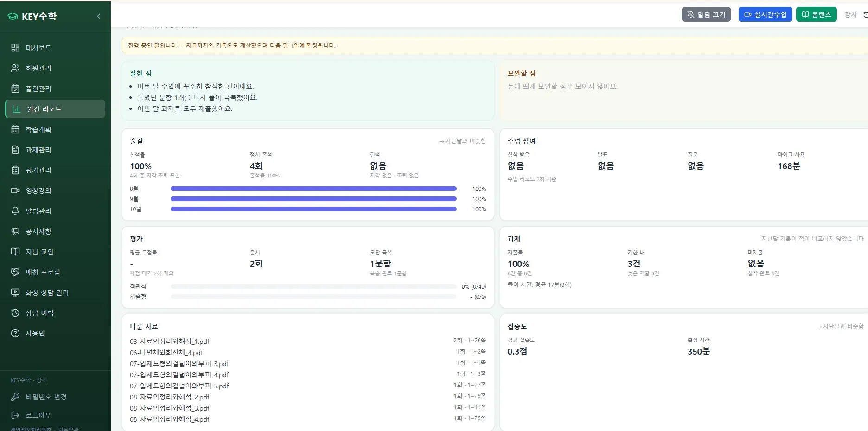Screen dimensions: 868x431
Task: Click the dashboard grid icon
Action: click(15, 48)
